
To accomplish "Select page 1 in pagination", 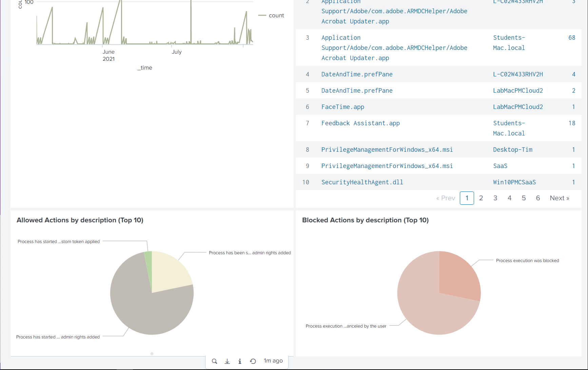I will (467, 198).
